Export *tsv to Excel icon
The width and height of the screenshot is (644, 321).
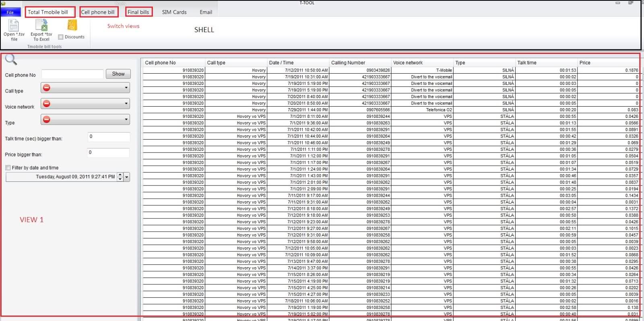click(41, 25)
